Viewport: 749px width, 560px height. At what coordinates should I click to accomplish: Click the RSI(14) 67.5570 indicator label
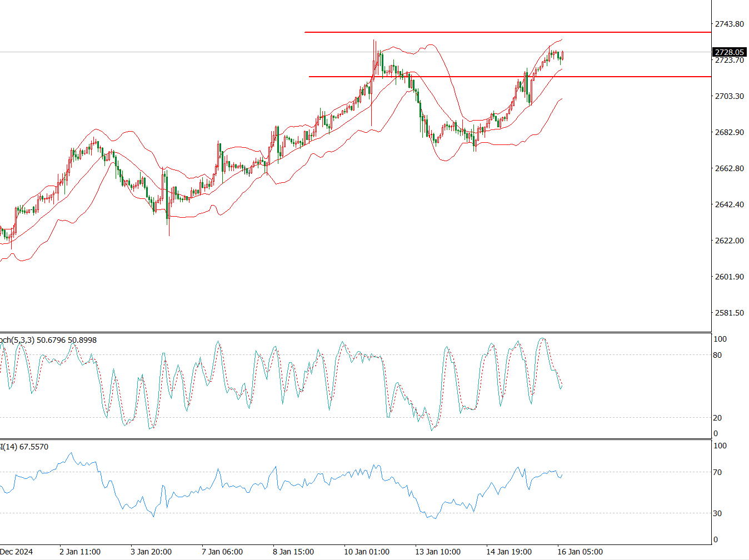tap(24, 447)
